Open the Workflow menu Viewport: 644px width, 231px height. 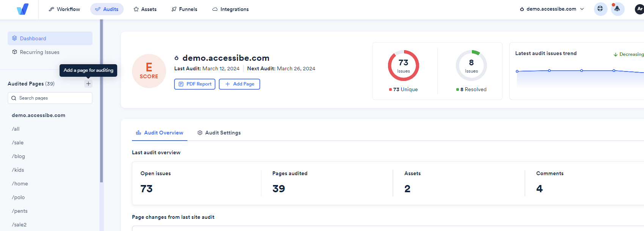(64, 9)
